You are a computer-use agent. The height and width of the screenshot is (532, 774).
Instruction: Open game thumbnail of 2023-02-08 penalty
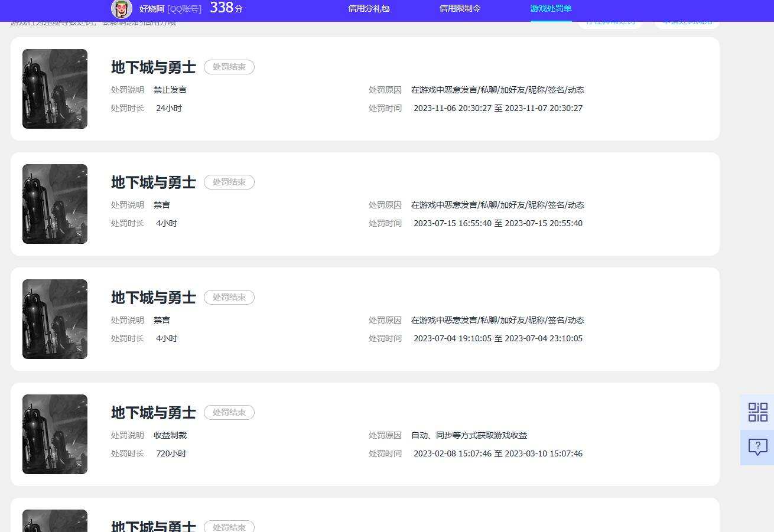(x=55, y=434)
